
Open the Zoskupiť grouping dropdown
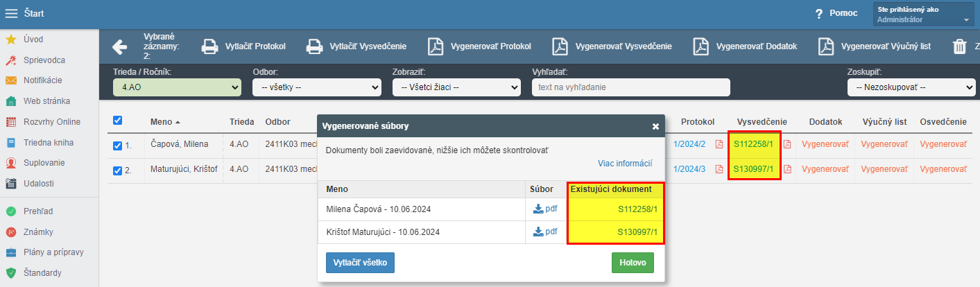click(911, 87)
